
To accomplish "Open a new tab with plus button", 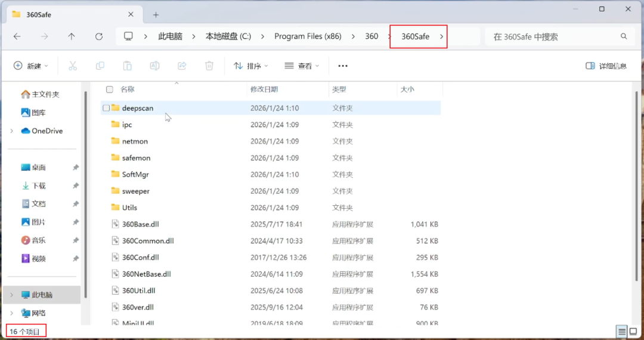I will [x=156, y=15].
